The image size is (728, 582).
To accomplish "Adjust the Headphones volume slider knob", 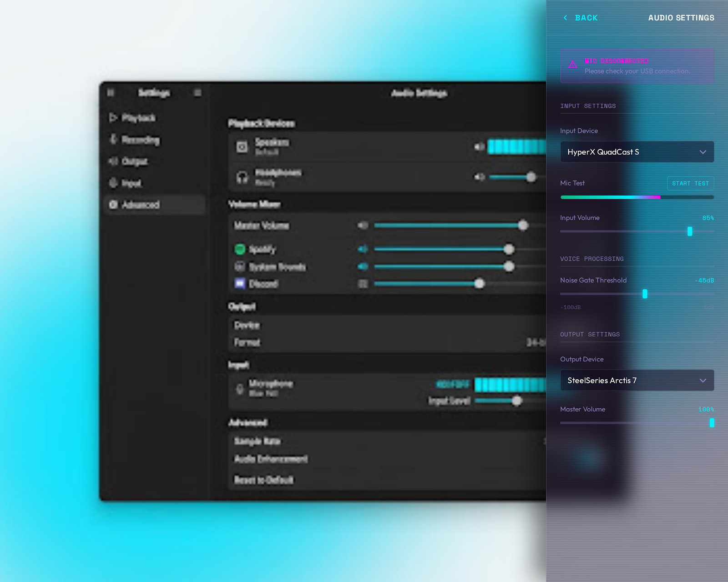I will (x=531, y=177).
